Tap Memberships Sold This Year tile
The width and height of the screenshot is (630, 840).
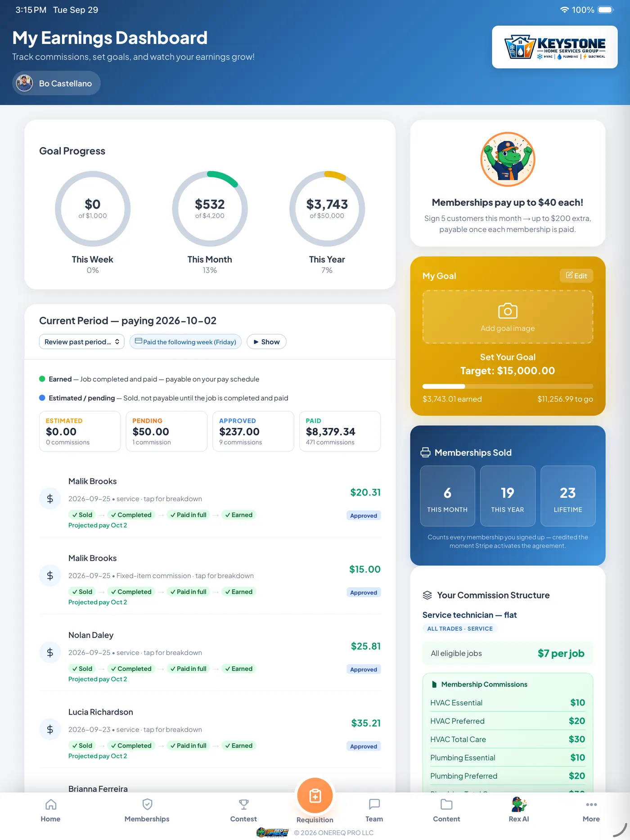pyautogui.click(x=508, y=496)
